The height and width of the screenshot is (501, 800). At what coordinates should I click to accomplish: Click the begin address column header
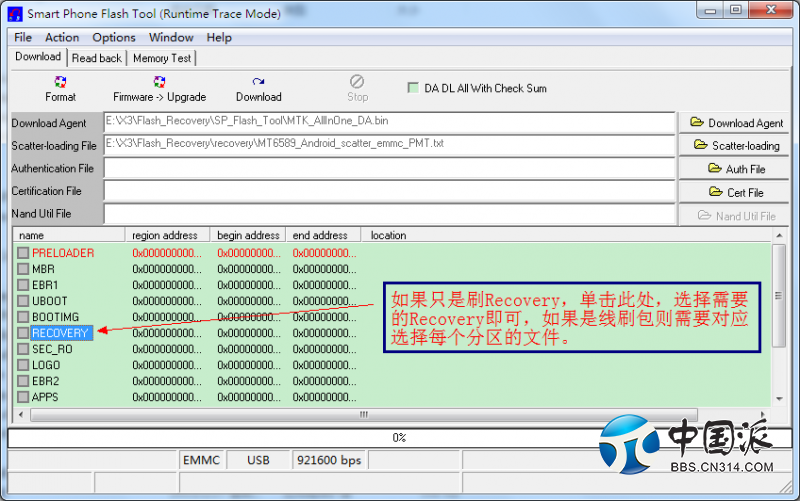pos(248,235)
